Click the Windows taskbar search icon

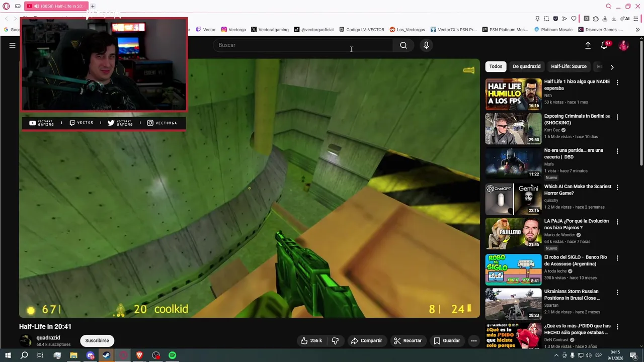tap(24, 355)
